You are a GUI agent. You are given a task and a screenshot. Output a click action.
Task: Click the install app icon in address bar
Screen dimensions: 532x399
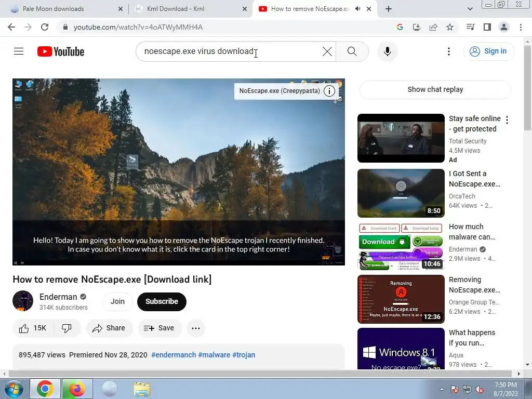(x=416, y=27)
